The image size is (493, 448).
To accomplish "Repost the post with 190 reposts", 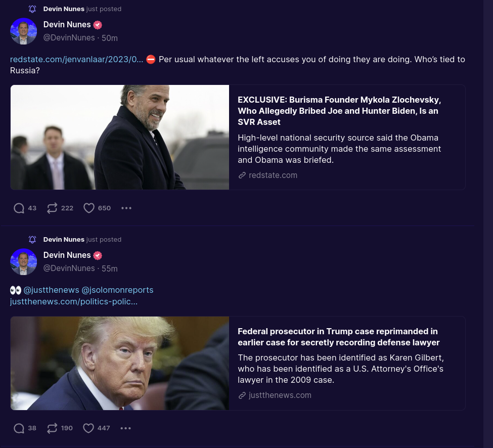I will pos(52,428).
